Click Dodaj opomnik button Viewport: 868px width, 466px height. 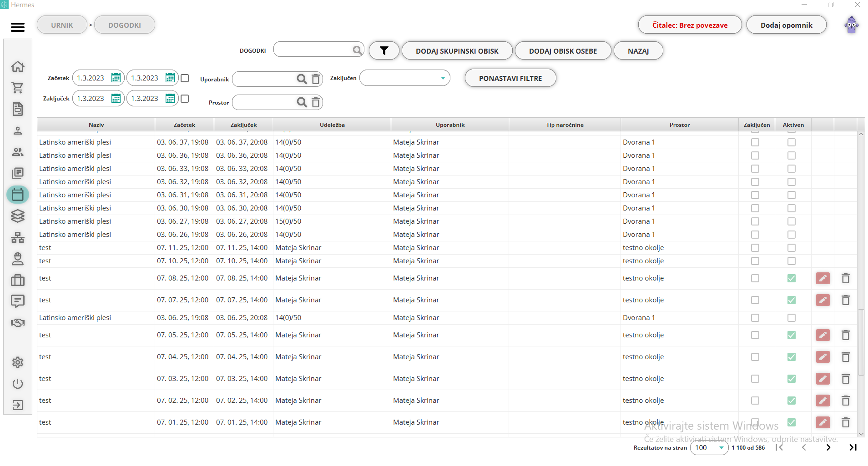pos(786,25)
